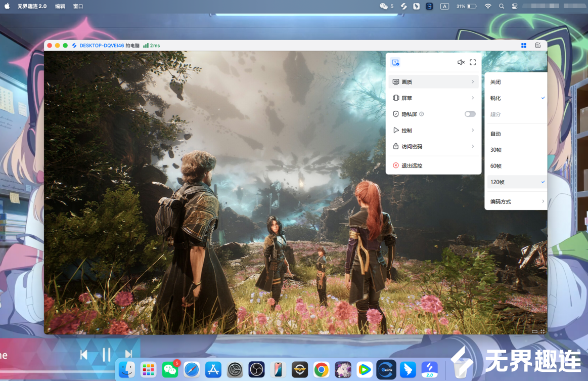Open the anime character game dock icon

[x=343, y=370]
